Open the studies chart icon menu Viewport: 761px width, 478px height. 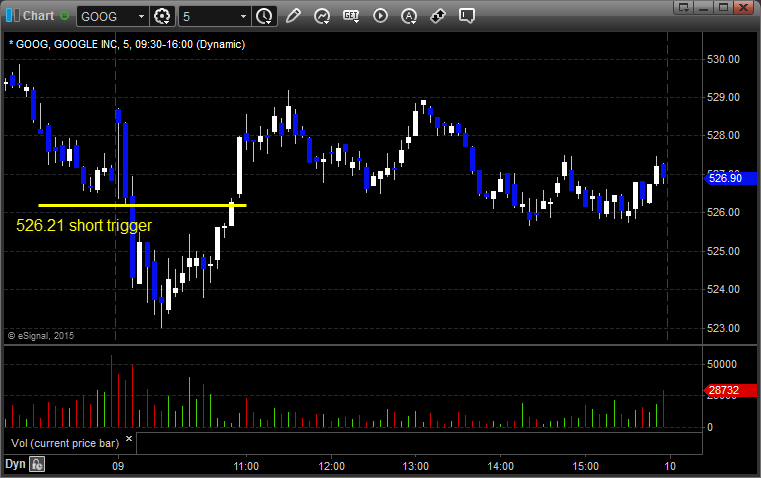pyautogui.click(x=322, y=16)
